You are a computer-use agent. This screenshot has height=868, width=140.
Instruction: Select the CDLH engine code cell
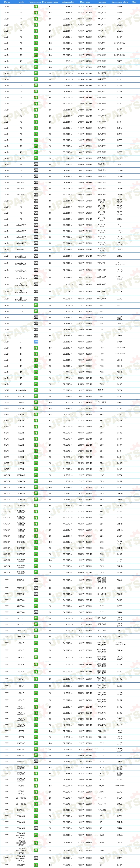120,19
